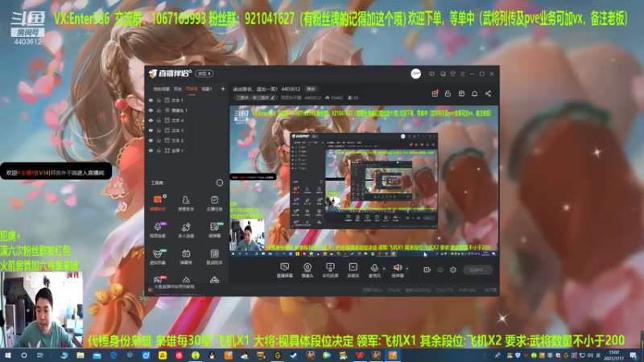
Task: Toggle the preview eye icon in the bottom bar
Action: coord(440,269)
